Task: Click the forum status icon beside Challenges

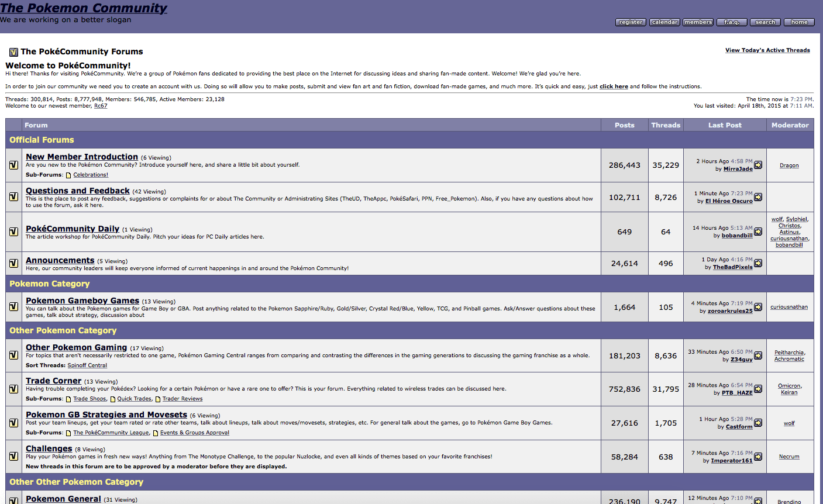Action: click(13, 456)
